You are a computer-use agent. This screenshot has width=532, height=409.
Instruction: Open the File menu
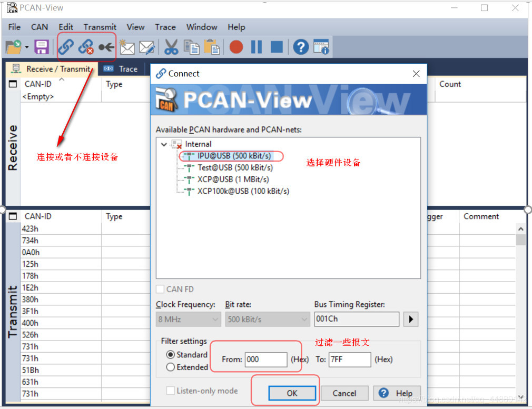14,27
